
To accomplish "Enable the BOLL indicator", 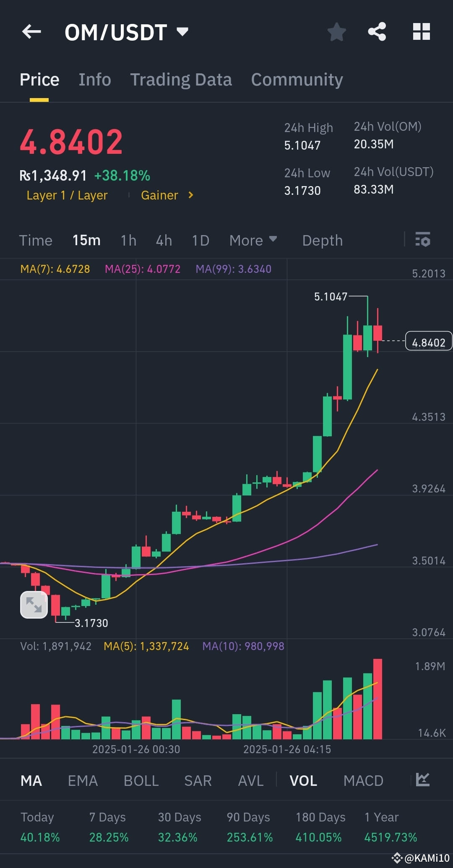I will [141, 780].
